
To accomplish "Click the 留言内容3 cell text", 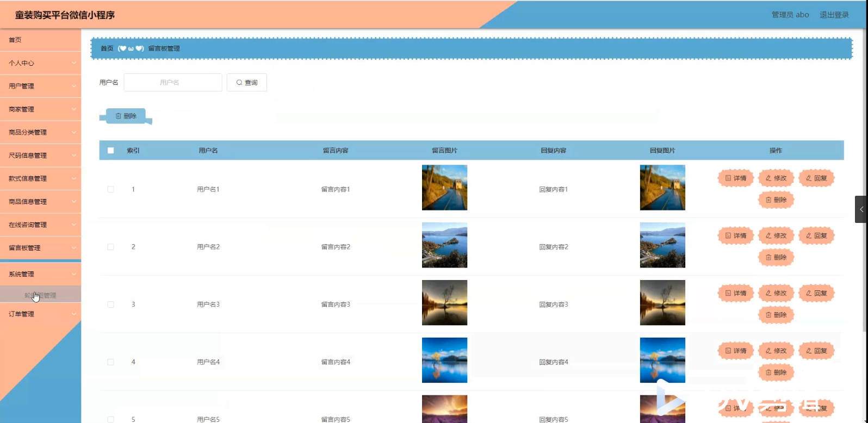I will pos(336,304).
